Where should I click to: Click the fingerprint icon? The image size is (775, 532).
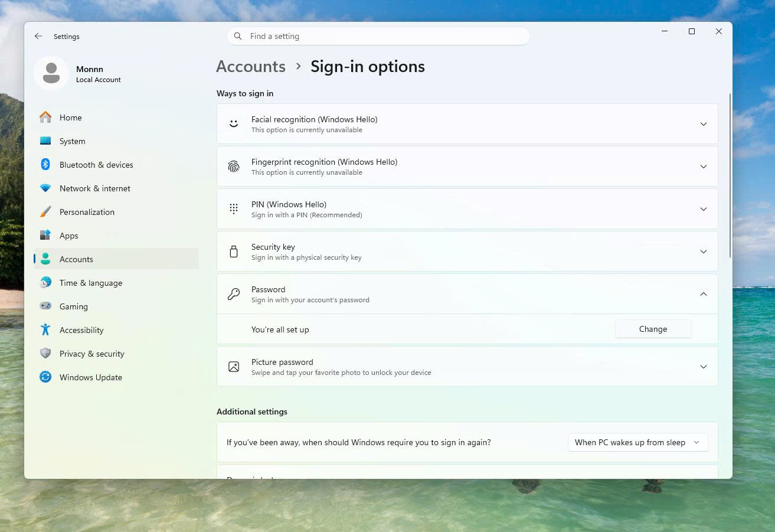click(234, 167)
